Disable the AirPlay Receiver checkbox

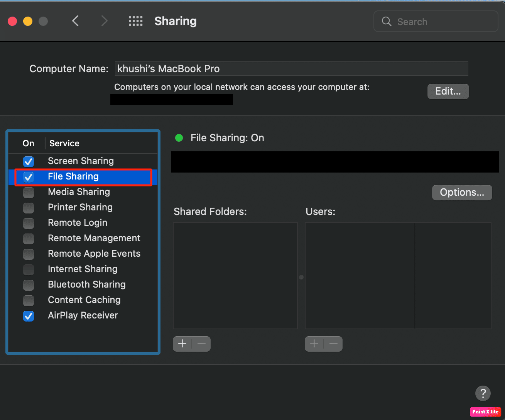pyautogui.click(x=29, y=316)
